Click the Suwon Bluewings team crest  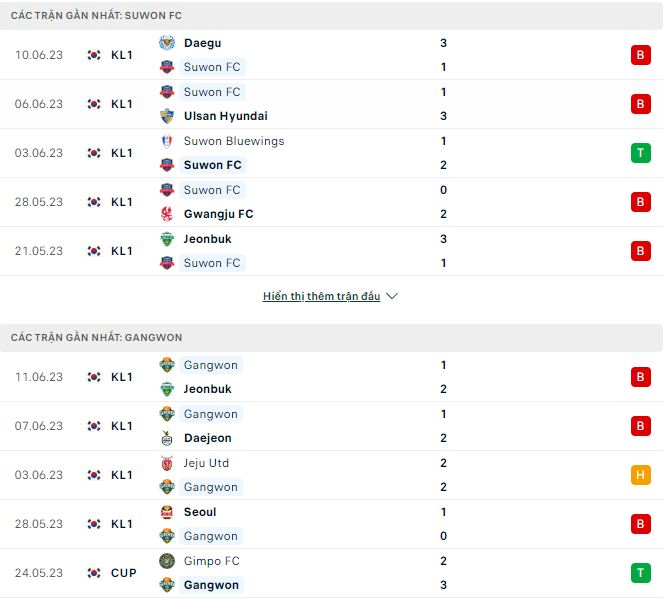[167, 141]
